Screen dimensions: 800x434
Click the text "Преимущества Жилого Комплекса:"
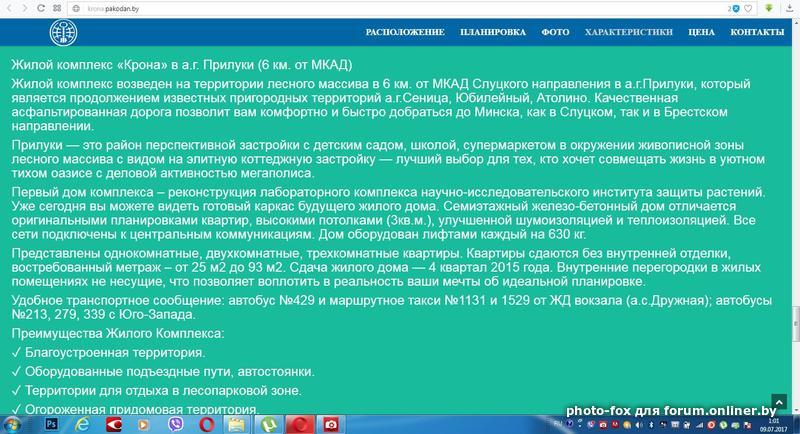[118, 334]
